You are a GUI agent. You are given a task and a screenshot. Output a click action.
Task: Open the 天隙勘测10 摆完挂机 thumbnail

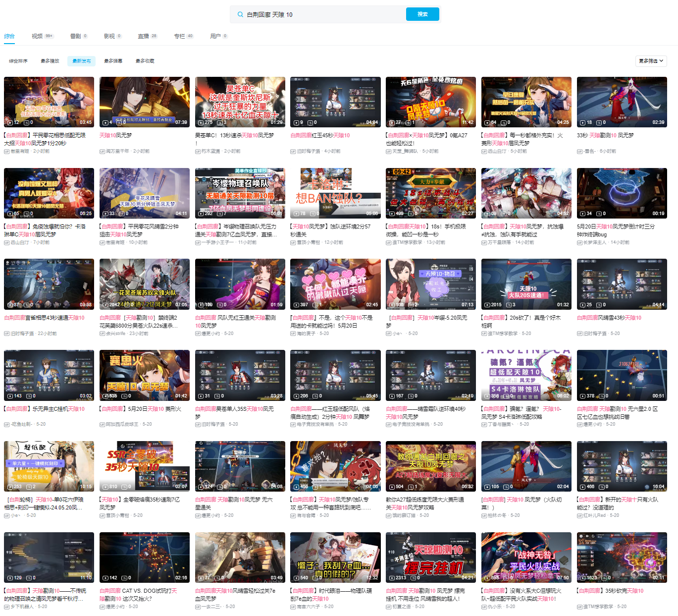431,558
